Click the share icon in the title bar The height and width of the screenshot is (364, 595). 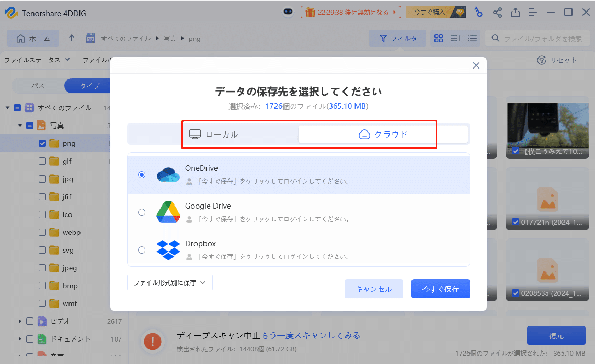pyautogui.click(x=497, y=12)
